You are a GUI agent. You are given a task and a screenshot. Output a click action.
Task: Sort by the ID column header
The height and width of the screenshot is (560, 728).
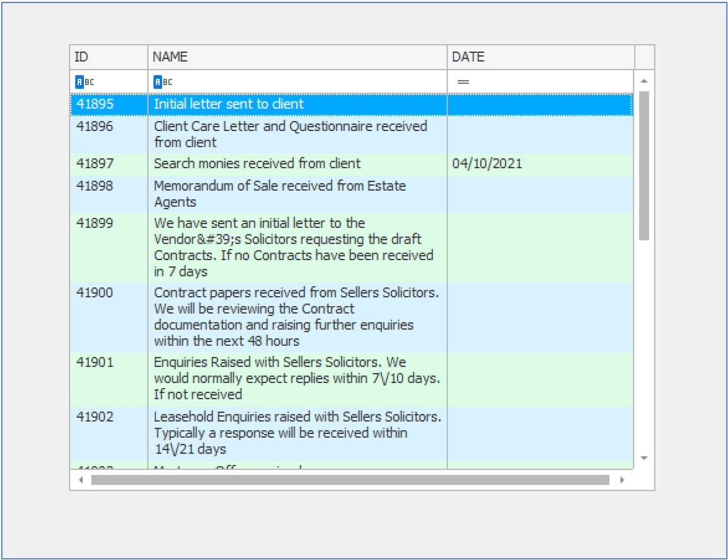[108, 57]
